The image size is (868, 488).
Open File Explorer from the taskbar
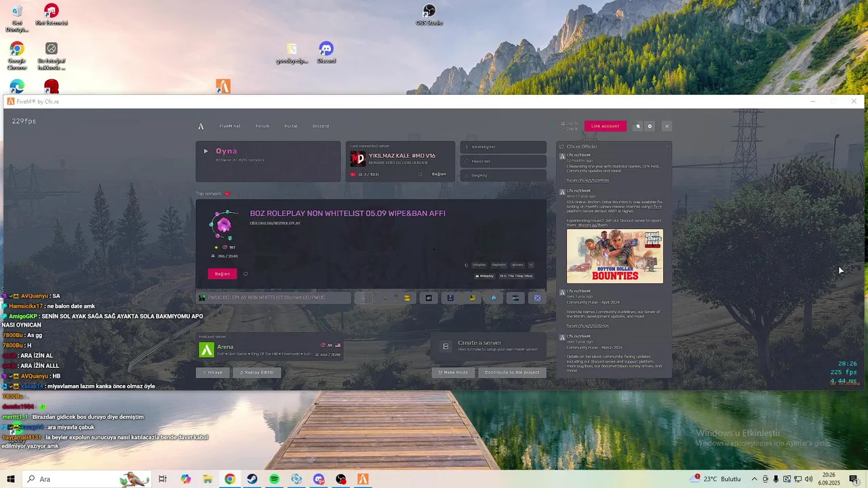point(208,479)
